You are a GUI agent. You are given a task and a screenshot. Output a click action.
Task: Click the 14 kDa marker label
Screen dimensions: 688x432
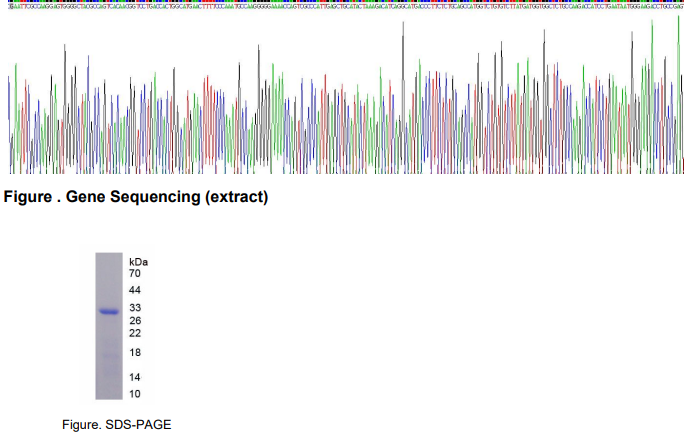[135, 377]
